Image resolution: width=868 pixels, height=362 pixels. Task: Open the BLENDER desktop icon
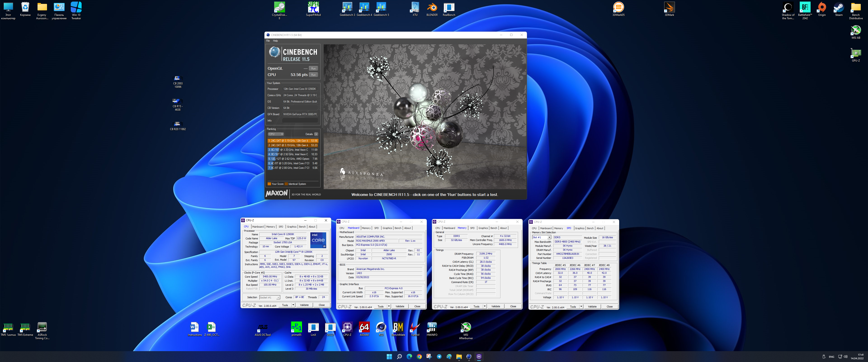(432, 9)
